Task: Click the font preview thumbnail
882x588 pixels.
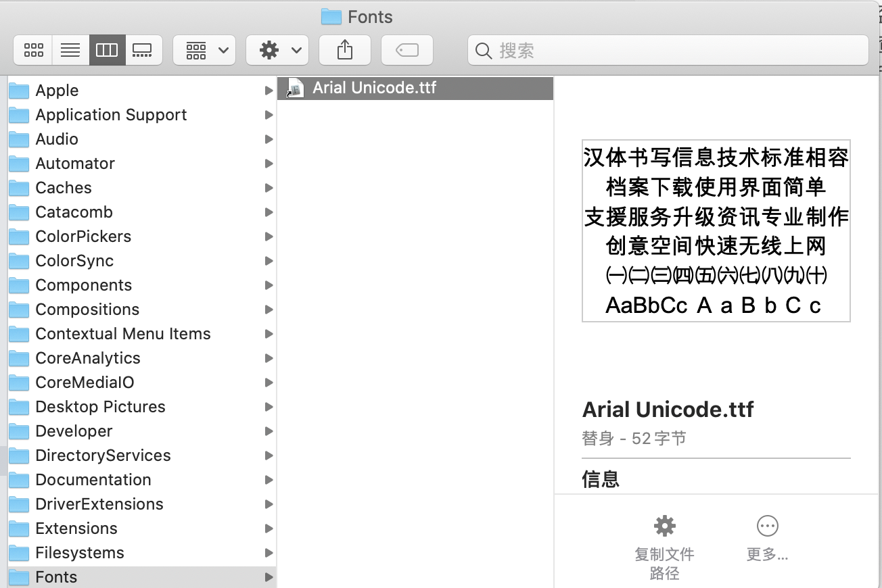Action: tap(716, 230)
